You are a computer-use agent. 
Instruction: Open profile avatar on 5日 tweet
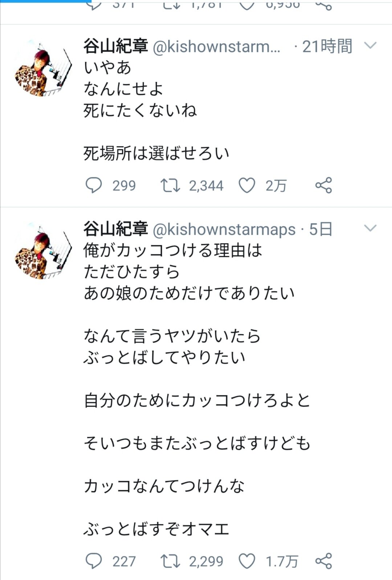click(43, 251)
